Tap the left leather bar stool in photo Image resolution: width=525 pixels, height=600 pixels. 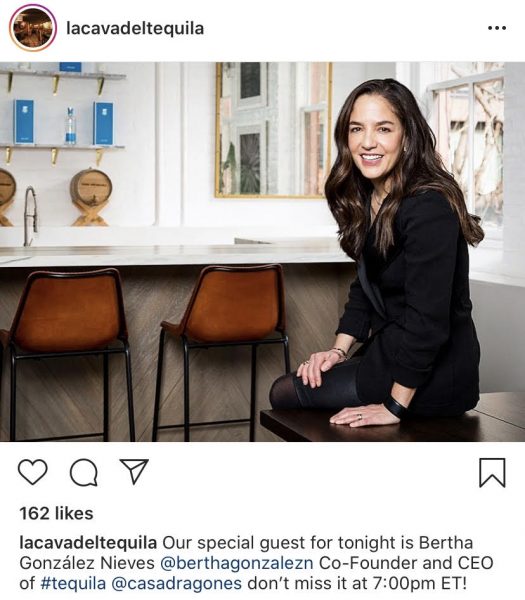[x=68, y=354]
